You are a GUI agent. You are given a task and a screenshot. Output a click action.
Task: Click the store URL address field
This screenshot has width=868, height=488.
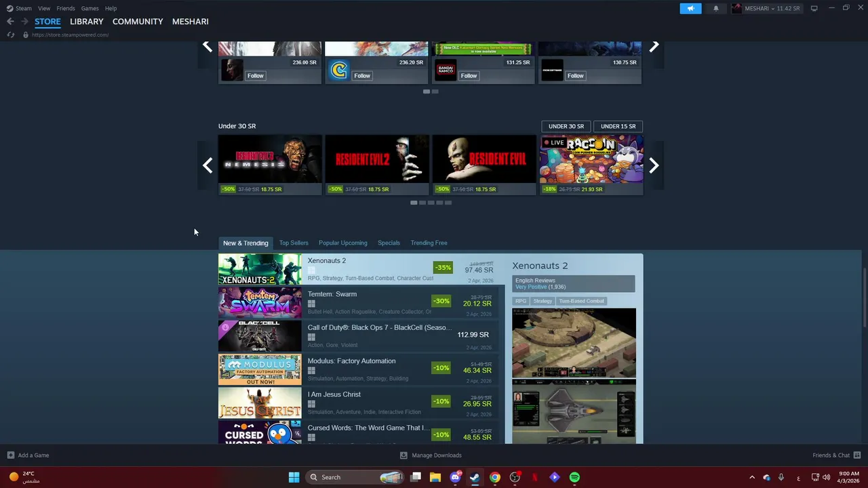(70, 35)
